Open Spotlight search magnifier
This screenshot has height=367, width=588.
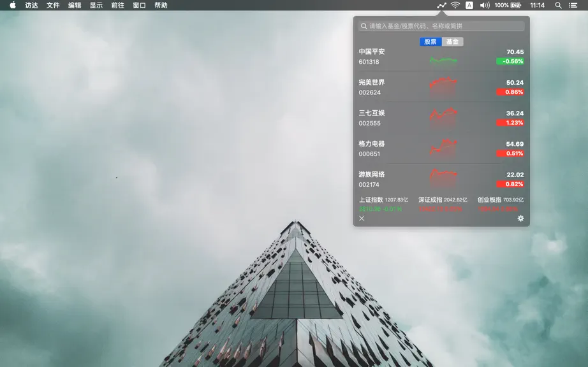coord(558,5)
